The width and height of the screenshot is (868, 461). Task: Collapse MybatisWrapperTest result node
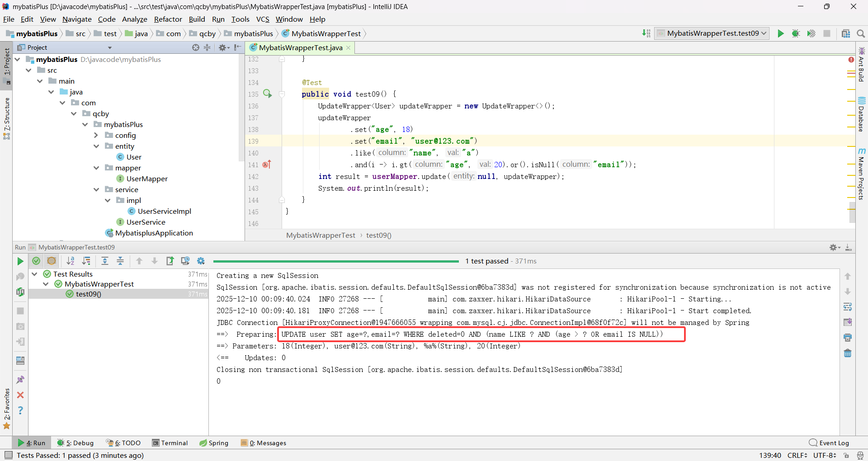(x=46, y=284)
